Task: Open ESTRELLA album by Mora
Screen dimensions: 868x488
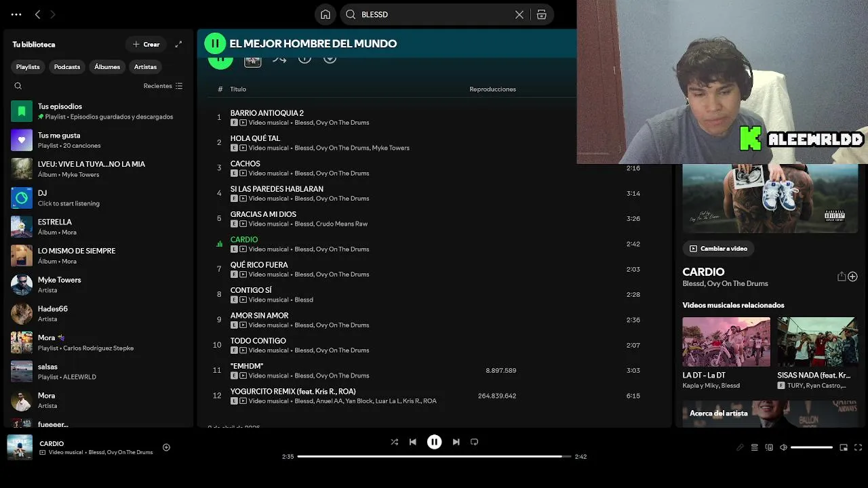Action: click(x=98, y=226)
